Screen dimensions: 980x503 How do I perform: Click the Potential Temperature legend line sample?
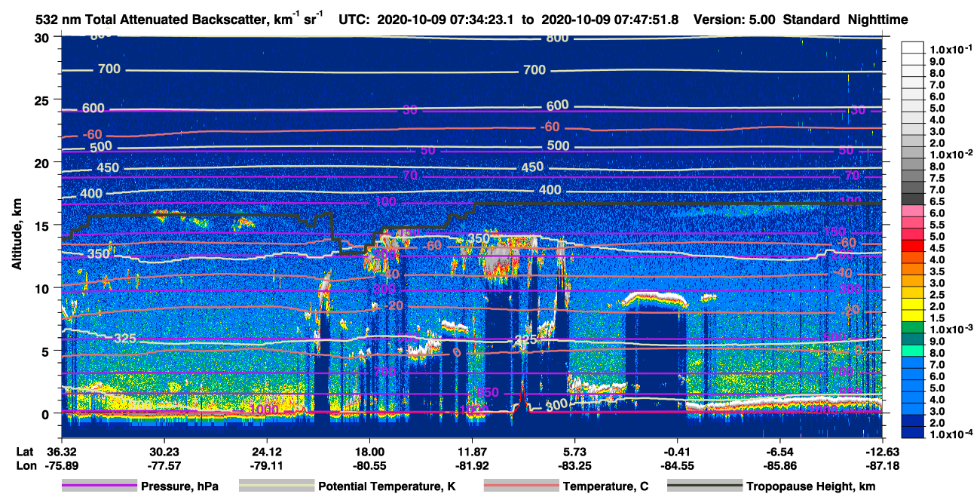point(277,486)
